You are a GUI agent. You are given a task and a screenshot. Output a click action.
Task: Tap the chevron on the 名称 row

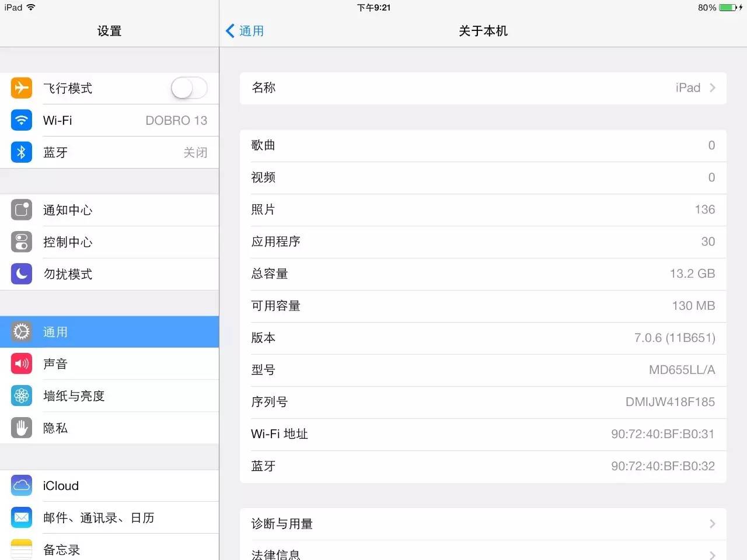[x=713, y=88]
